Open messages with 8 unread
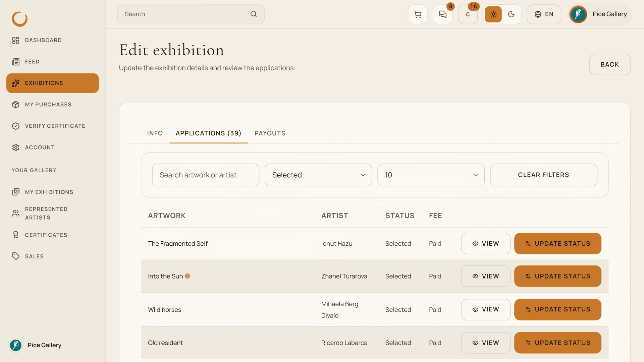The width and height of the screenshot is (644, 362). click(x=443, y=14)
